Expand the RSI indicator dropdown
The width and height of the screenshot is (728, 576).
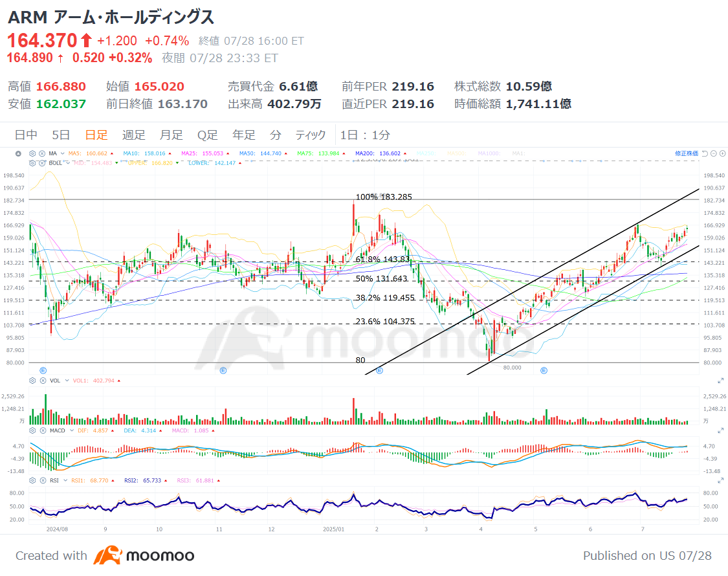65,480
